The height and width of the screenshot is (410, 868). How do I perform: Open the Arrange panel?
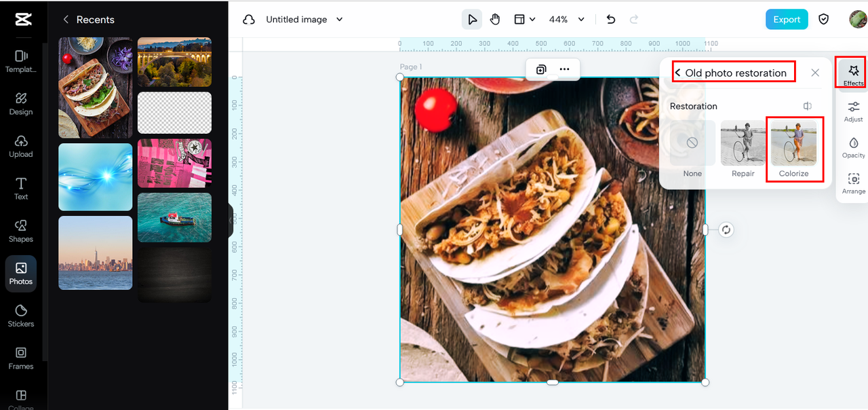click(853, 183)
